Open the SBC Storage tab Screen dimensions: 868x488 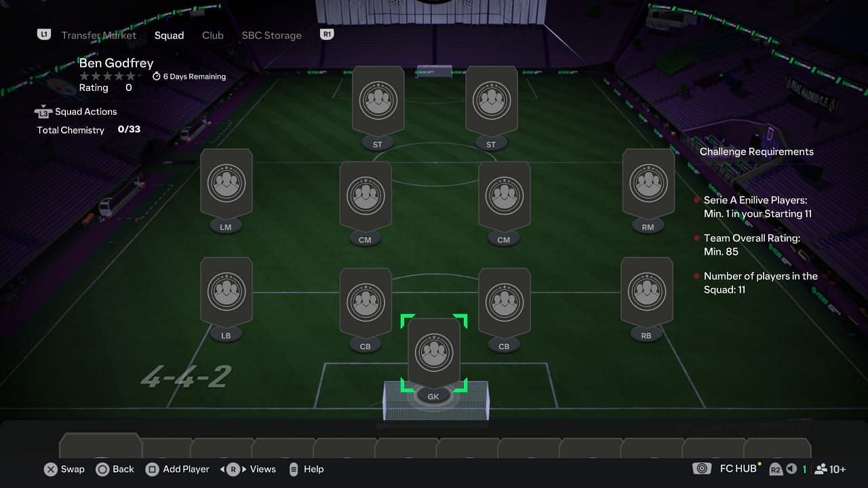[x=271, y=35]
